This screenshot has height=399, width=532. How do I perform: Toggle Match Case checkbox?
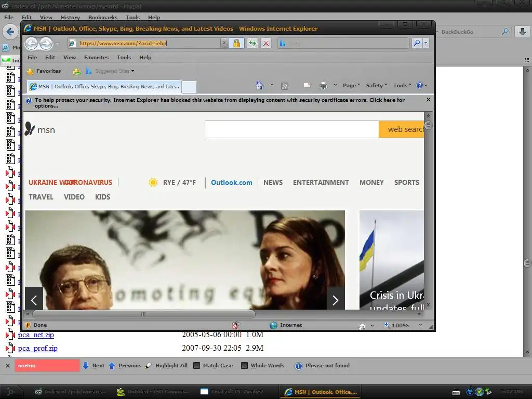(x=196, y=365)
